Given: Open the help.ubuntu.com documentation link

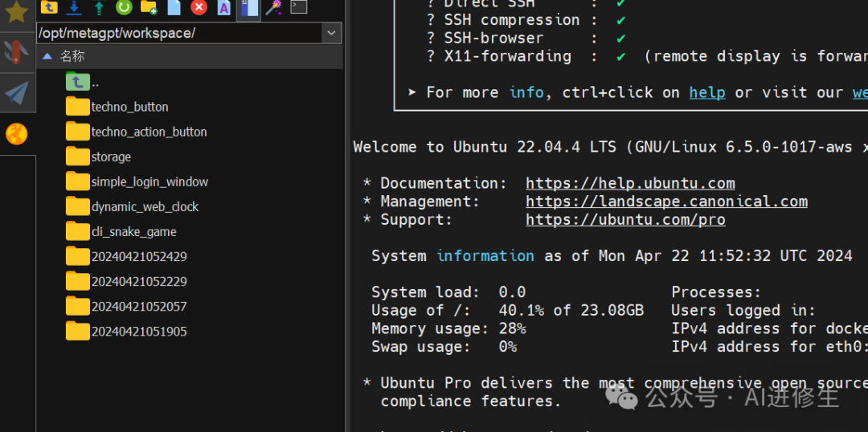Looking at the screenshot, I should click(630, 183).
